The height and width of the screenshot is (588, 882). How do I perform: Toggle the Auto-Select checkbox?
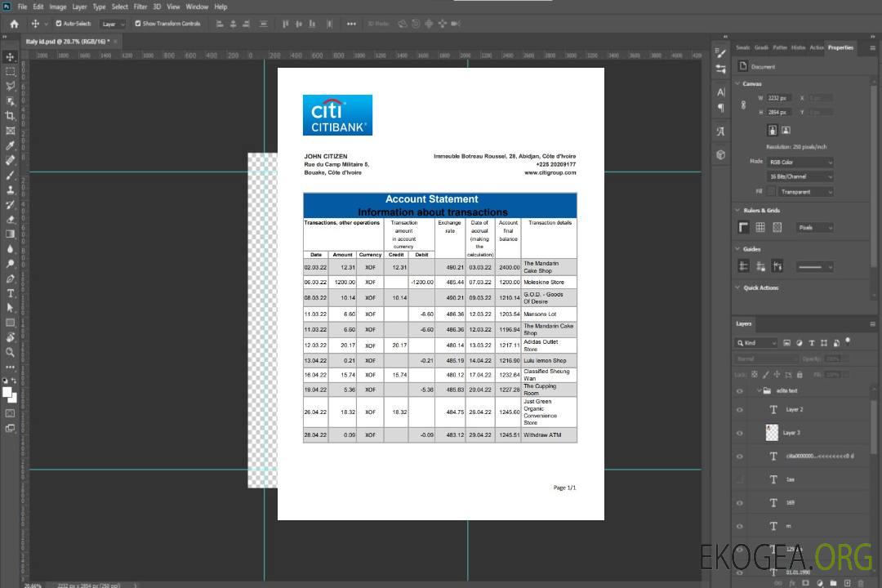click(59, 24)
